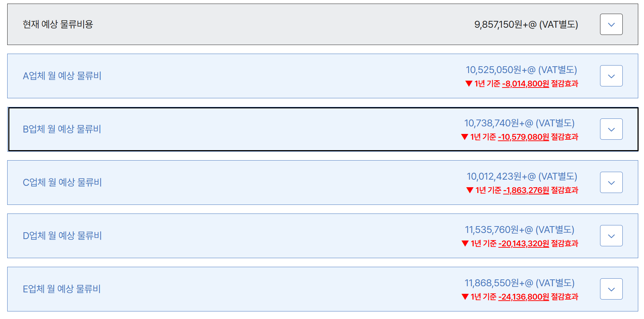Click the -8,014,800원 savings link
644x319 pixels.
(526, 84)
